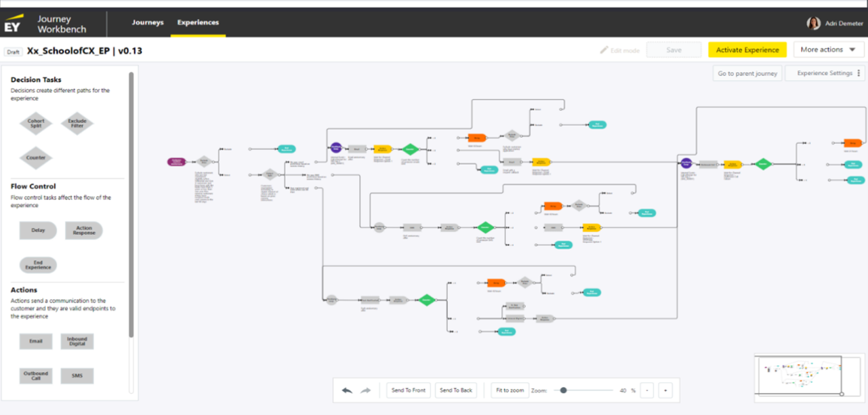The width and height of the screenshot is (868, 415).
Task: Click the zoom slider handle
Action: [563, 391]
